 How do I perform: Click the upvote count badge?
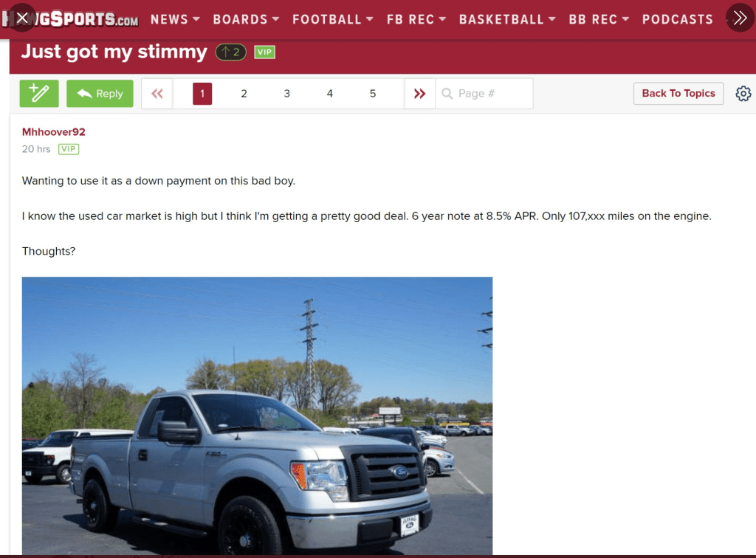click(x=231, y=52)
